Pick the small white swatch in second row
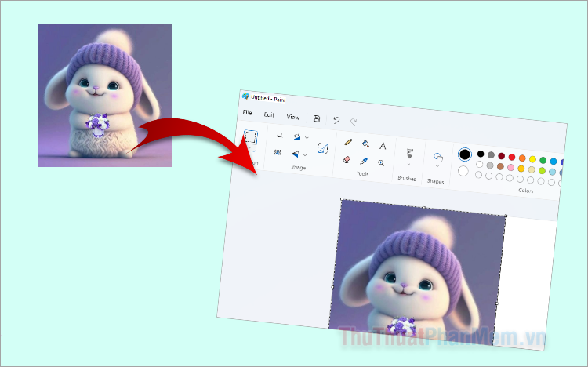Screen dimensions: 588x367 (x=480, y=164)
